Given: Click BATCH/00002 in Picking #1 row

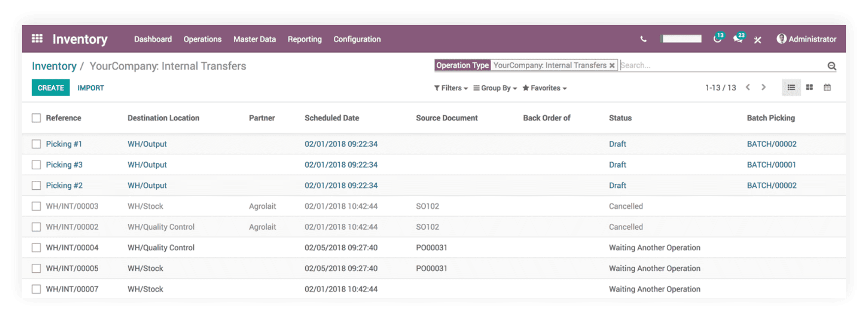Looking at the screenshot, I should pos(771,144).
